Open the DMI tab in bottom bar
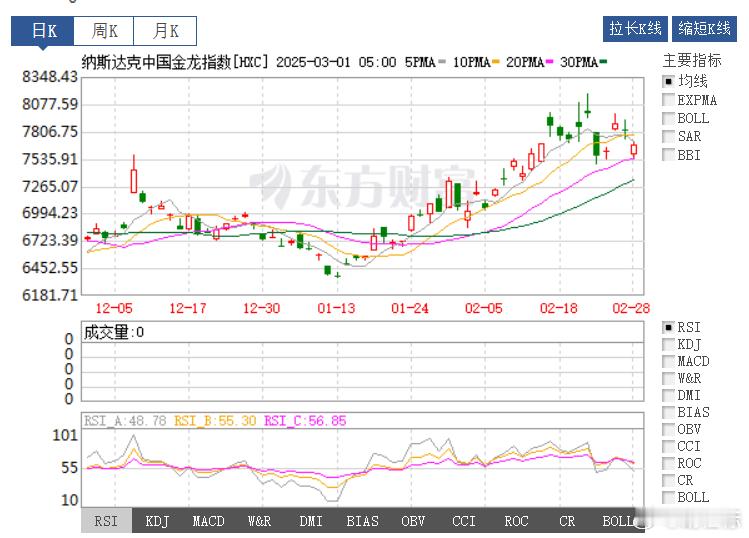 (311, 521)
